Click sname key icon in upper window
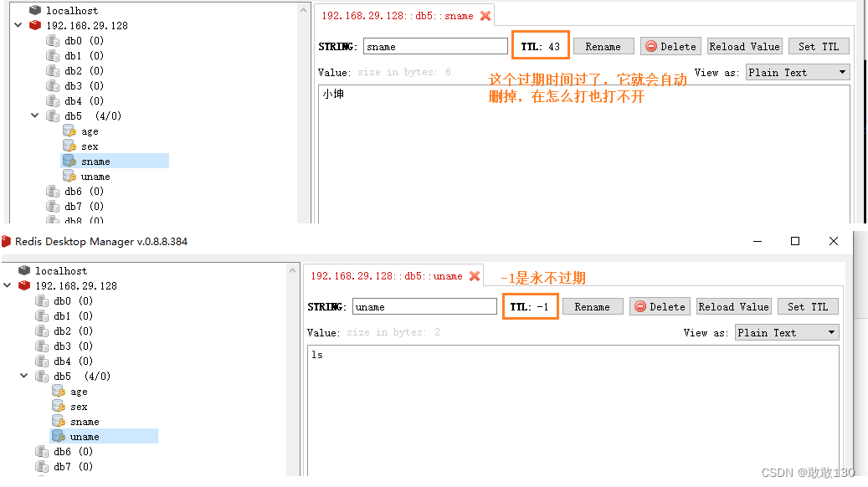 click(x=69, y=161)
